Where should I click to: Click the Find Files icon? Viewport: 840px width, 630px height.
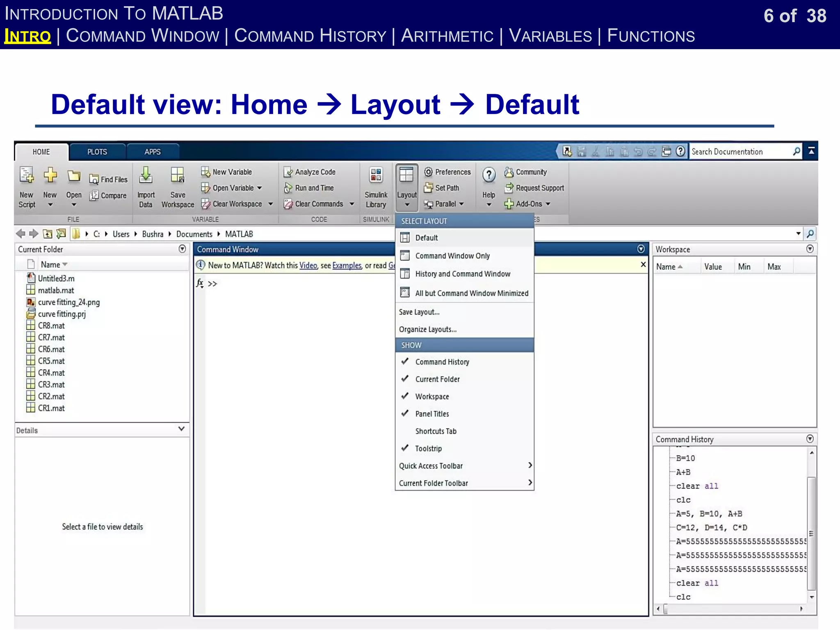94,180
